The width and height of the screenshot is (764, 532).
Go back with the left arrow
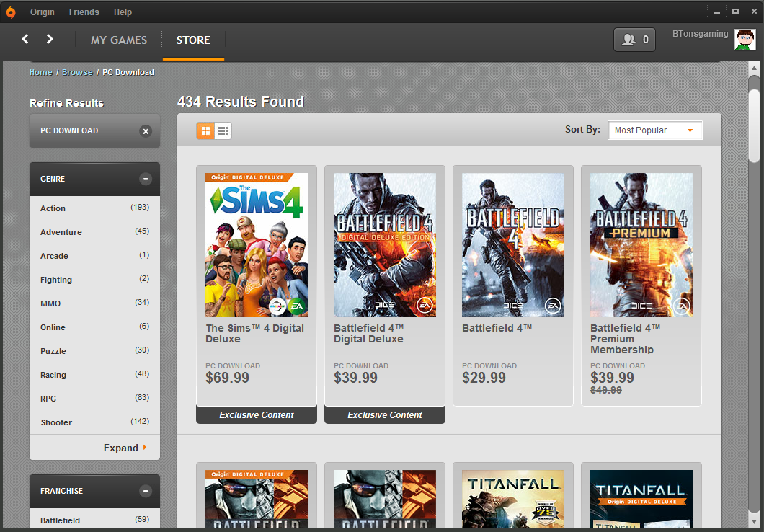pos(25,39)
